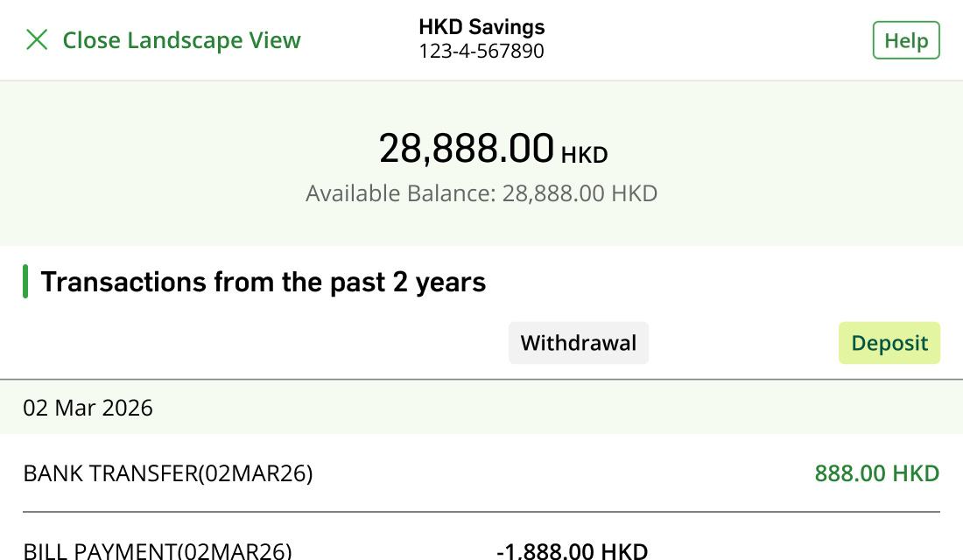The image size is (963, 560).
Task: Select the 02 Mar 2026 date header
Action: point(88,408)
